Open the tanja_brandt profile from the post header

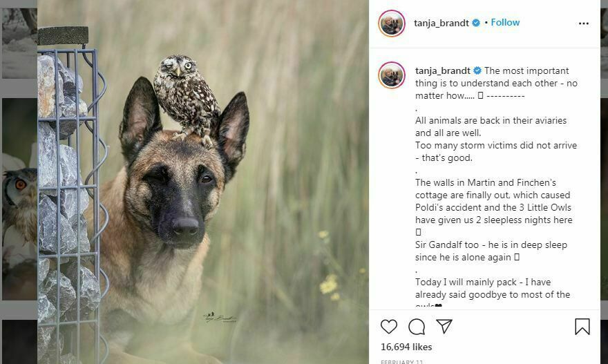[x=441, y=23]
